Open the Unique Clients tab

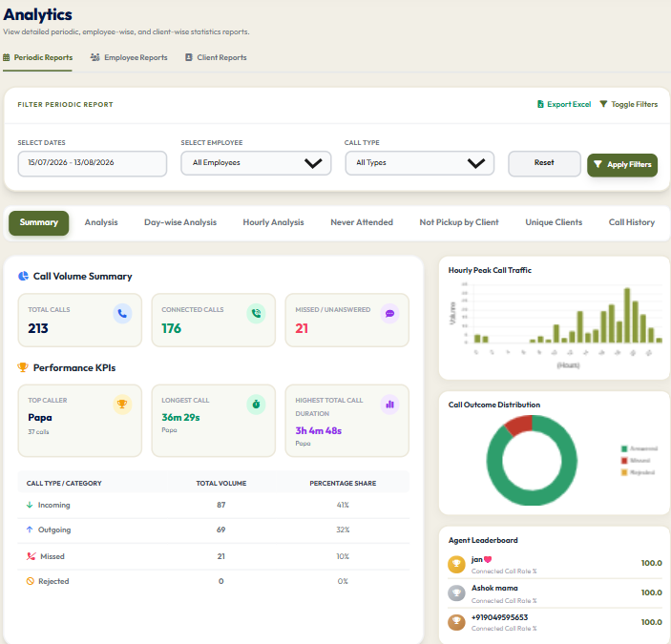[554, 222]
